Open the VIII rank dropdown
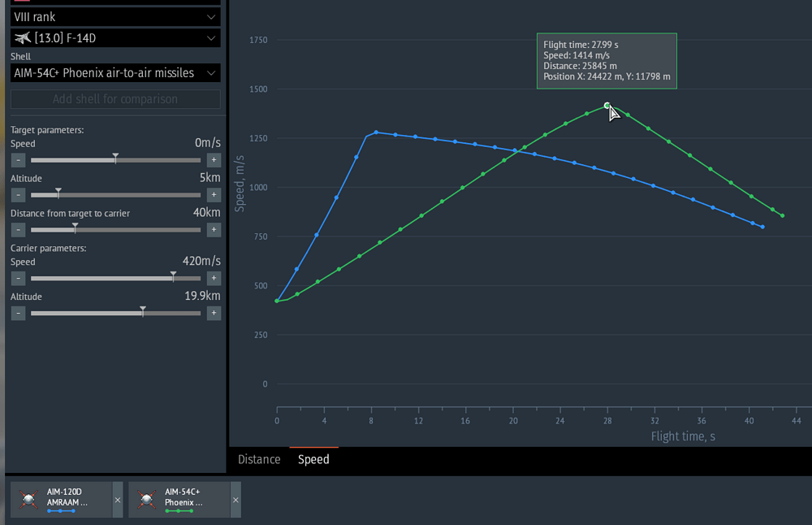Screen dimensions: 812x525 click(115, 16)
